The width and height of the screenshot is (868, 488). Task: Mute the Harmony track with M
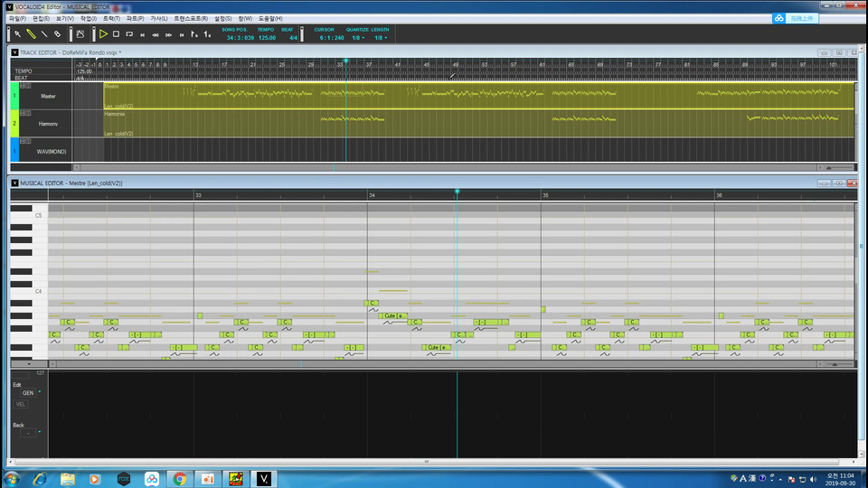tap(23, 113)
